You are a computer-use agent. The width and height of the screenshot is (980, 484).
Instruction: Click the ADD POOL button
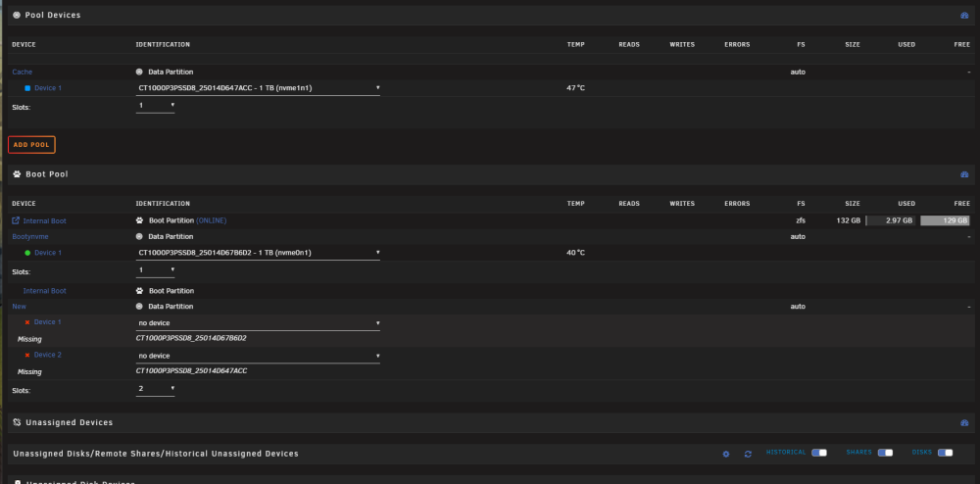click(32, 145)
